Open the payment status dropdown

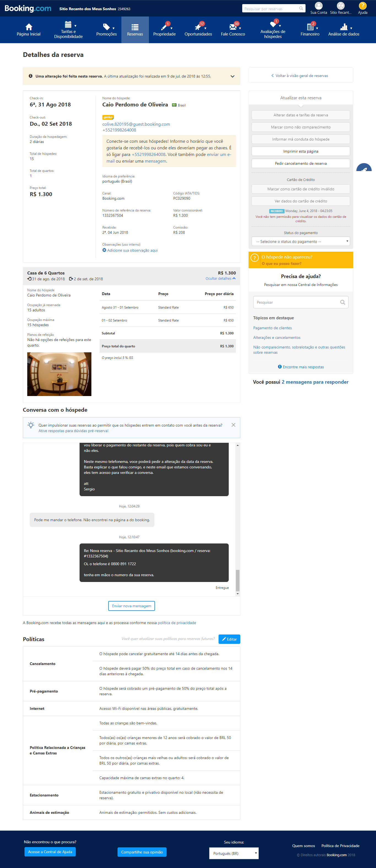click(x=301, y=241)
